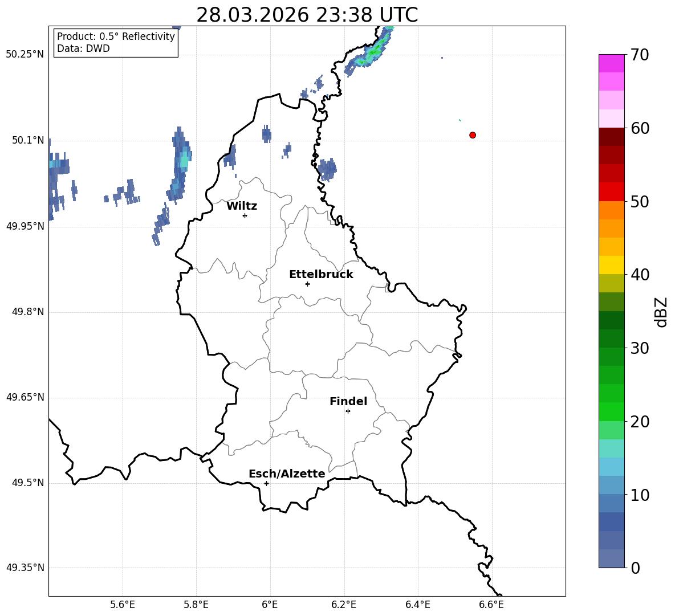Click the yellow swatch just above 40 dBZ
The image size is (675, 616).
[612, 266]
